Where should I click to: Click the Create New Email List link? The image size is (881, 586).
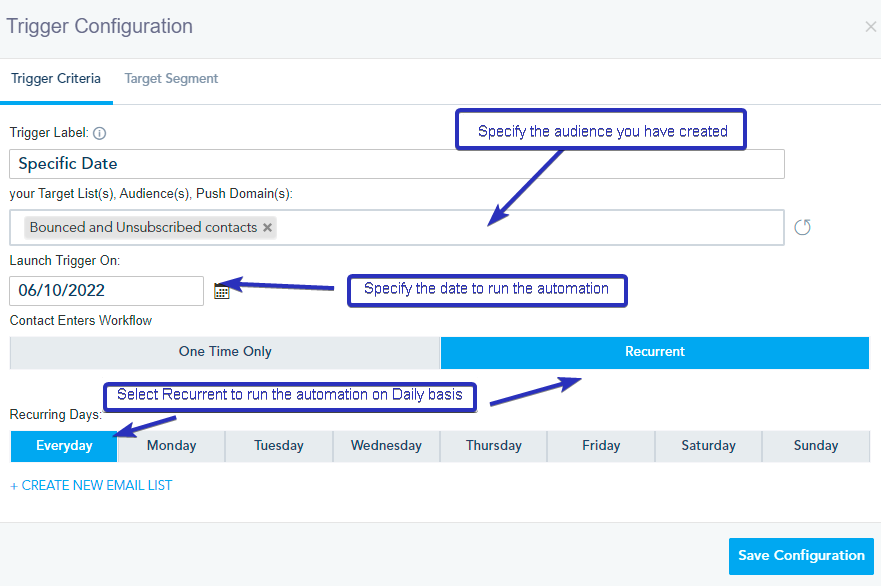(x=91, y=485)
